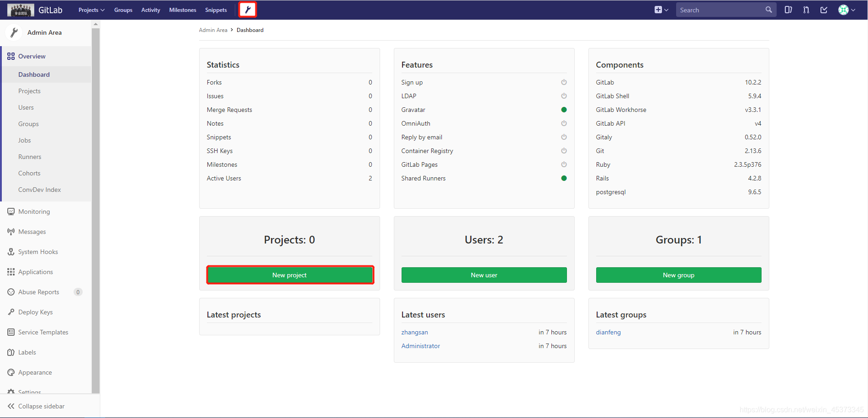The image size is (868, 418).
Task: Open the Milestones navbar item
Action: click(x=183, y=10)
